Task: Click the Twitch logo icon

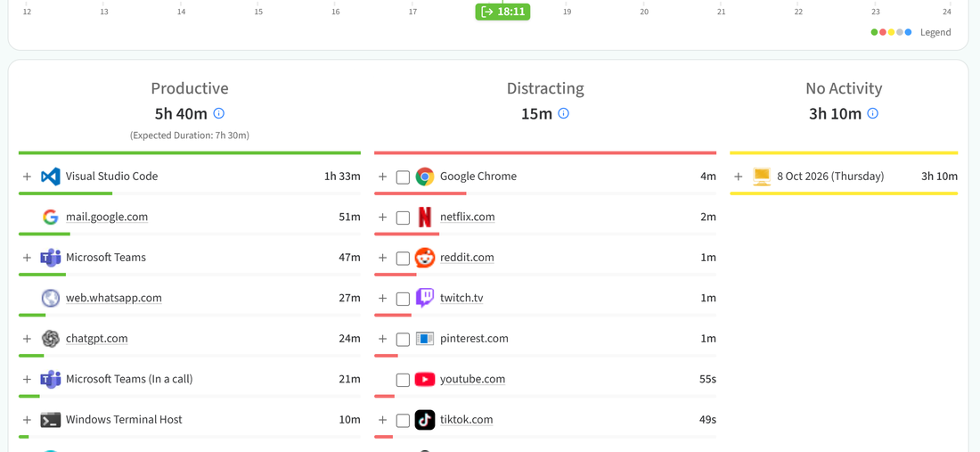Action: 425,298
